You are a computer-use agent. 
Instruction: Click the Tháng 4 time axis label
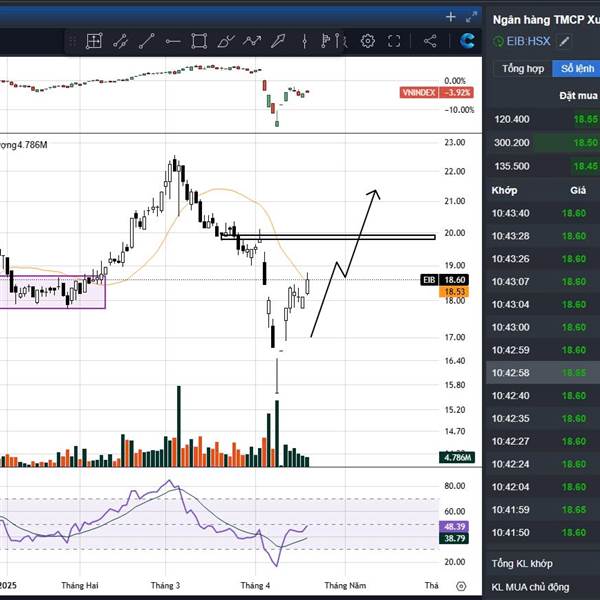click(255, 585)
